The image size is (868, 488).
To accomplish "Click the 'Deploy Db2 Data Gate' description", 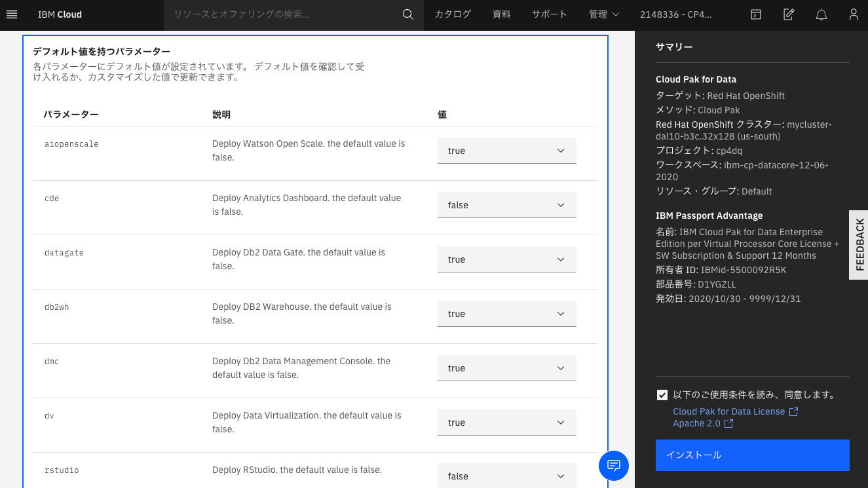I will (x=299, y=259).
